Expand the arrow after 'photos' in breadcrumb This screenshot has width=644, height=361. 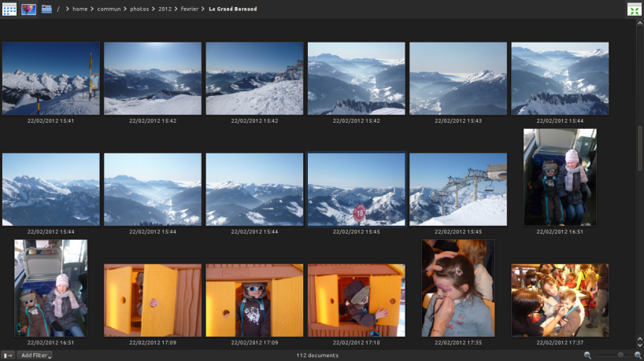coord(153,9)
